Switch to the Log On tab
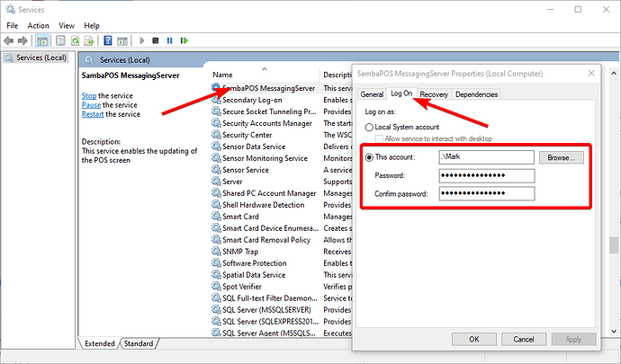Viewport: 621px width, 364px height. click(401, 93)
